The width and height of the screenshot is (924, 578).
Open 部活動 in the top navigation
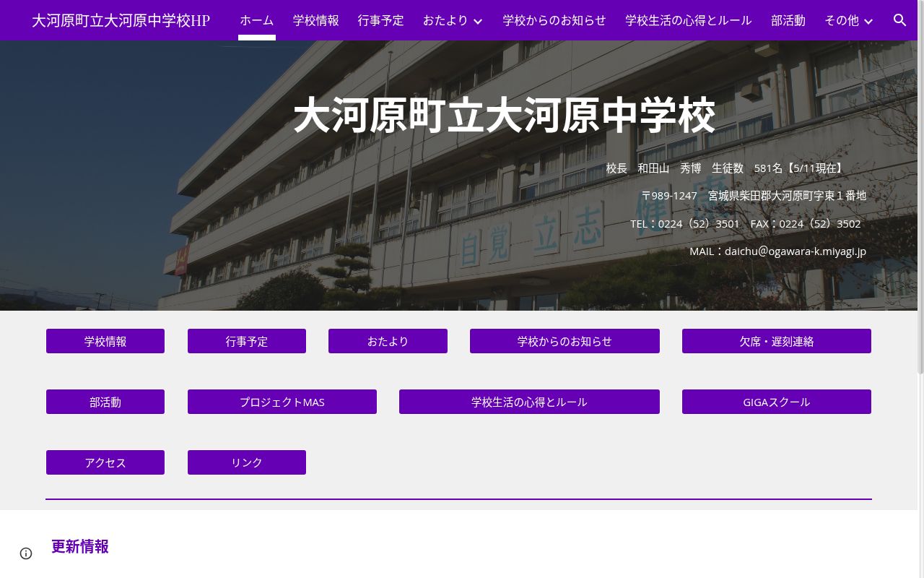tap(788, 20)
